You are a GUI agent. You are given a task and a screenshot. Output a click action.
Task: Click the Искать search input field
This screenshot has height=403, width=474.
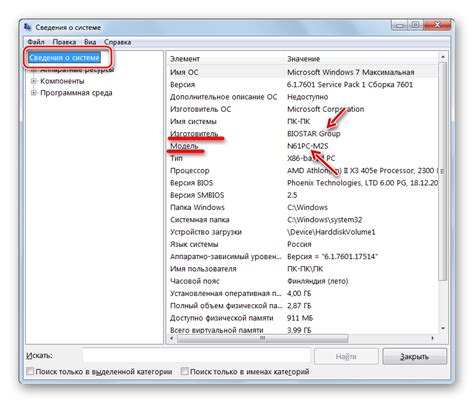196,355
